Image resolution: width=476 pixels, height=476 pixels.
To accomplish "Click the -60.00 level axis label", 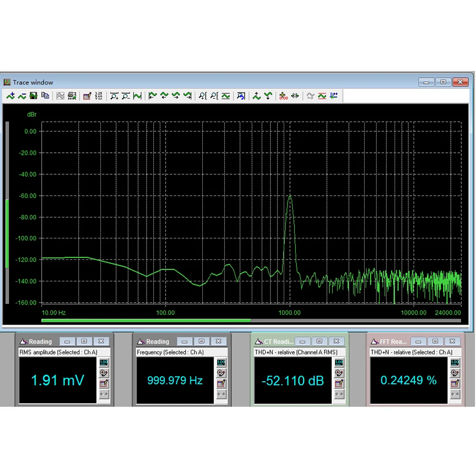I will (x=28, y=196).
